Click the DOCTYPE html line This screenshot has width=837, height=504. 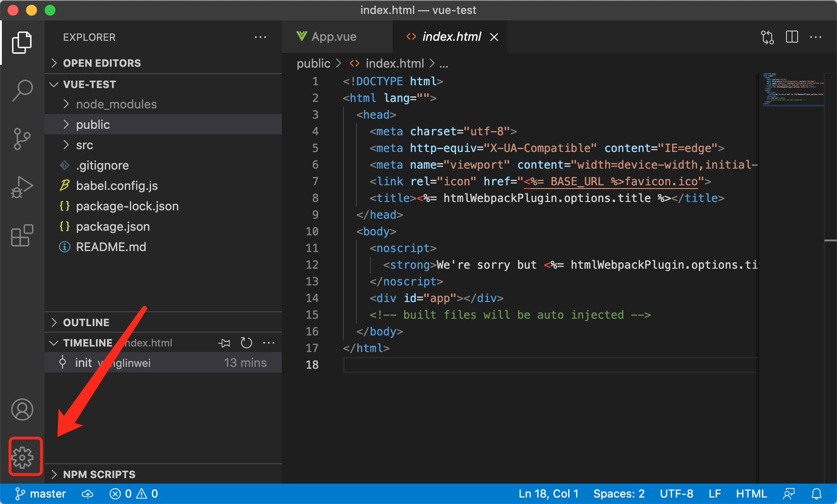pos(393,82)
